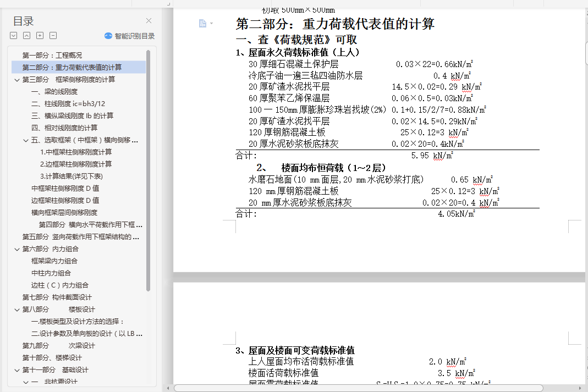The image size is (588, 392).
Task: Select outline entry 五、选取框架（中框架）横向侧移
Action: tap(85, 140)
